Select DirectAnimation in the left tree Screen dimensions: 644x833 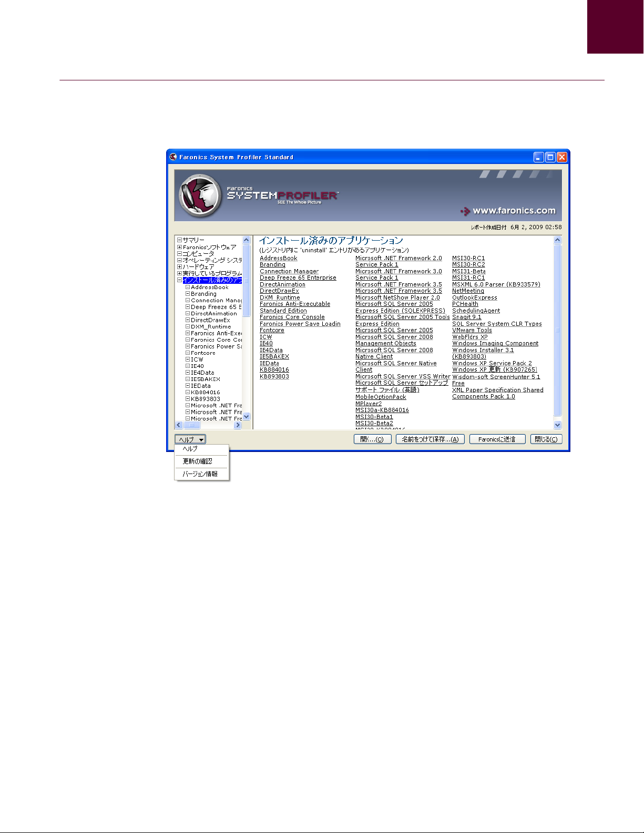(x=214, y=314)
